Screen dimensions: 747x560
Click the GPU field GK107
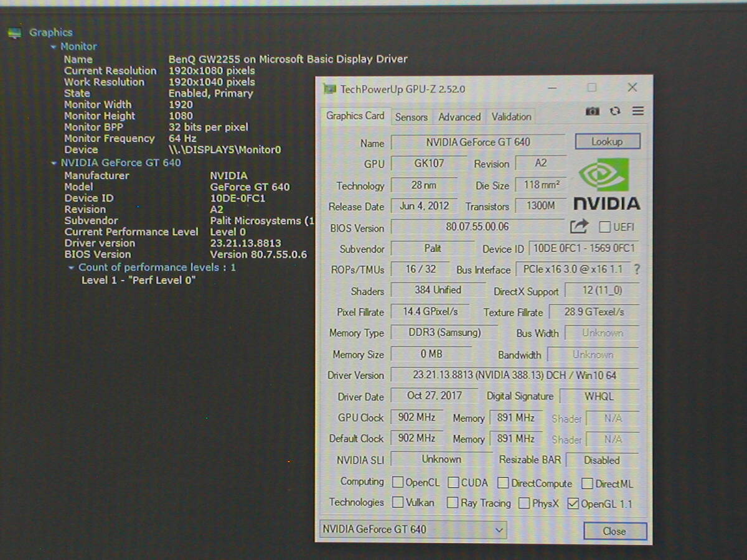tap(429, 164)
